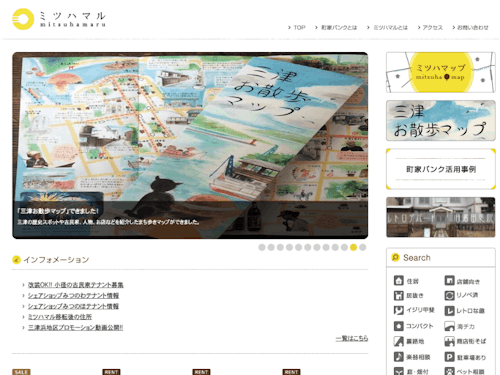Click the ペット相談 paw print icon
500x375 pixels.
coord(449,371)
